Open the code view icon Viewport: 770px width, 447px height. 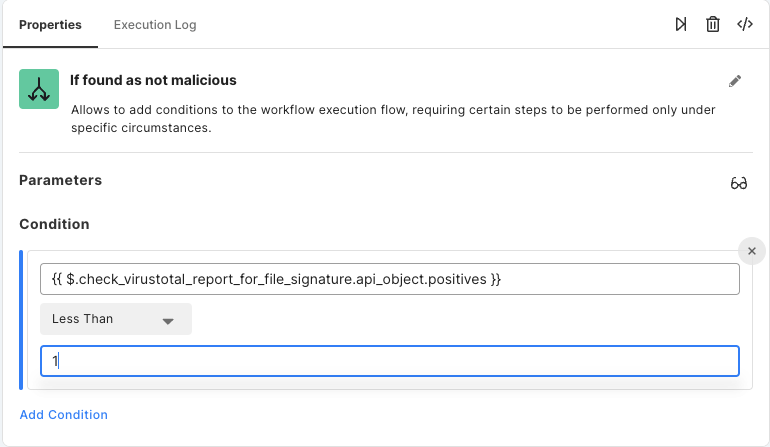[x=745, y=24]
